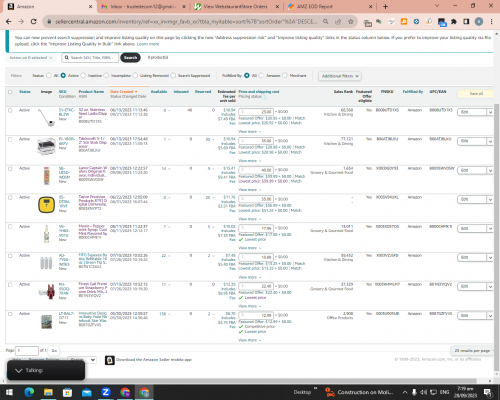This screenshot has width=500, height=400.
Task: Sort by Sales Rank column header
Action: (343, 92)
